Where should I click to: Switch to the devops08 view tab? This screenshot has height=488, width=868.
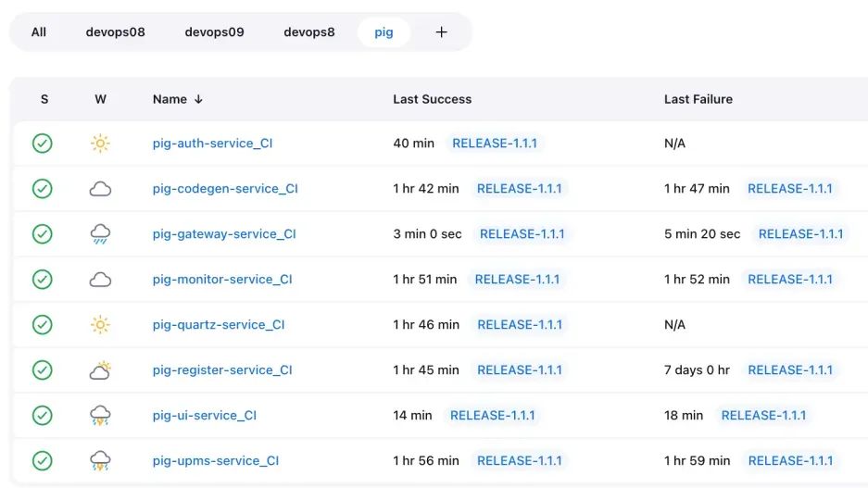[x=115, y=32]
